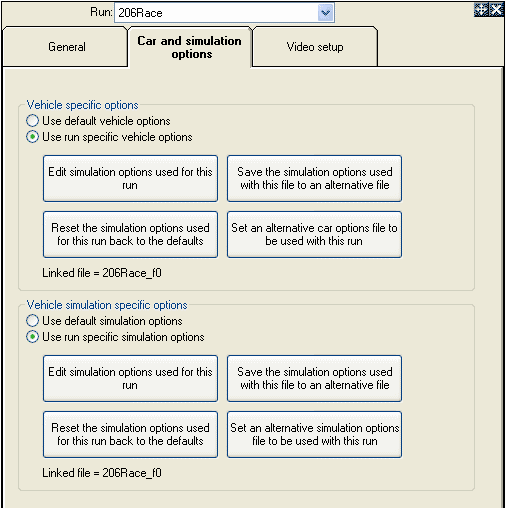This screenshot has width=506, height=508.
Task: Click the Linked file label under Vehicle specific options
Action: 102,273
